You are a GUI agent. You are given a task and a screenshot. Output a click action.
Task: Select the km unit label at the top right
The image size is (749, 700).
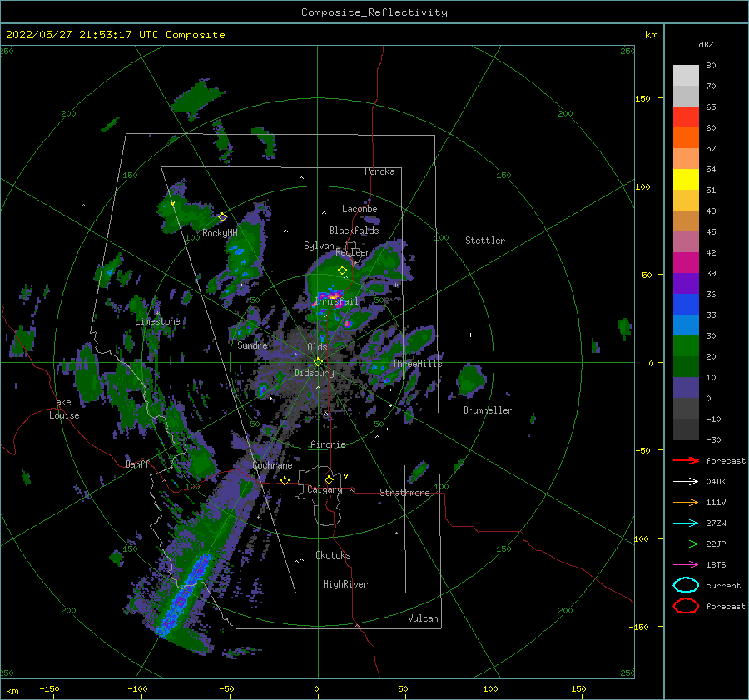(651, 35)
